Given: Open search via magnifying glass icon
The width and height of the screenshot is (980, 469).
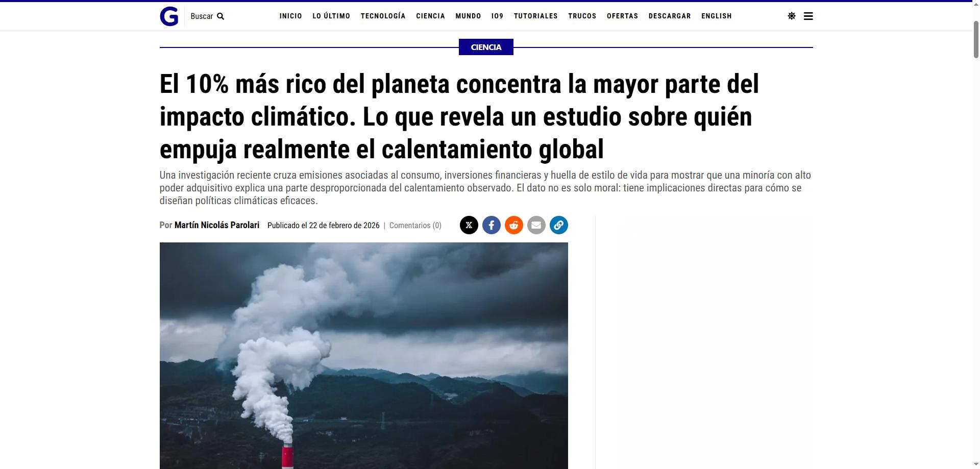Looking at the screenshot, I should (220, 16).
